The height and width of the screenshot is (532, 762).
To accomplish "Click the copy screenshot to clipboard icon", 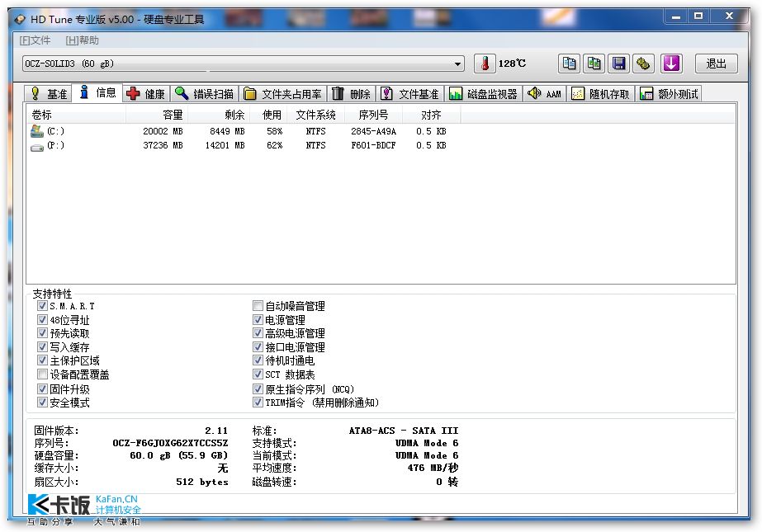I will coord(594,64).
